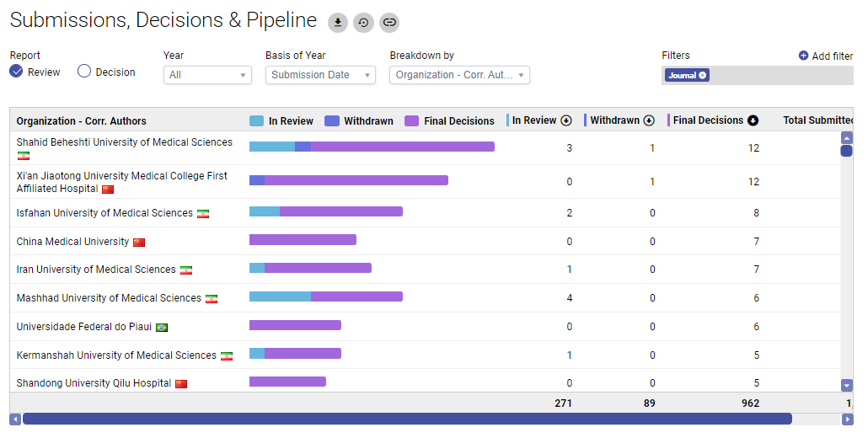Click the plus icon for Add filter
The width and height of the screenshot is (868, 438).
pos(803,56)
